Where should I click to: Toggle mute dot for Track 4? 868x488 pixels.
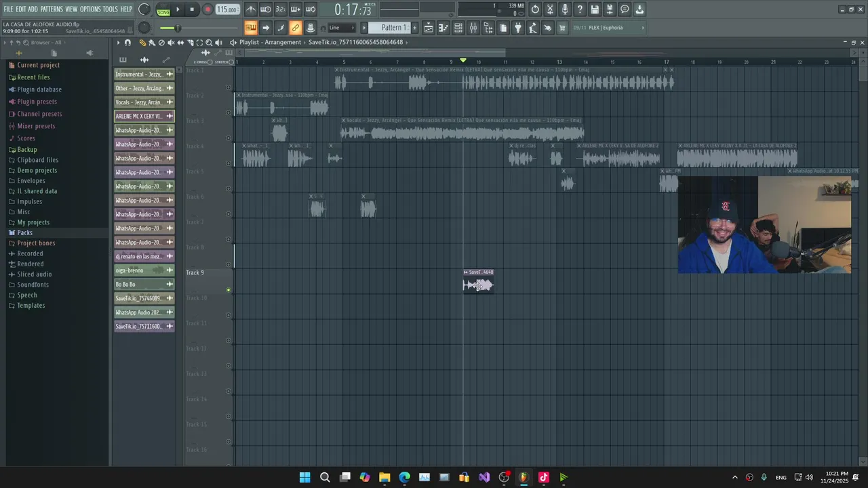coord(229,163)
